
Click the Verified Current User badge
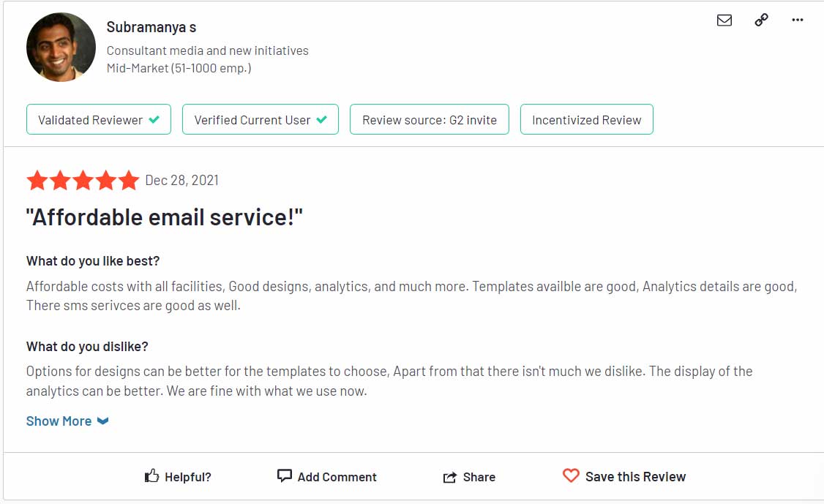[x=260, y=119]
